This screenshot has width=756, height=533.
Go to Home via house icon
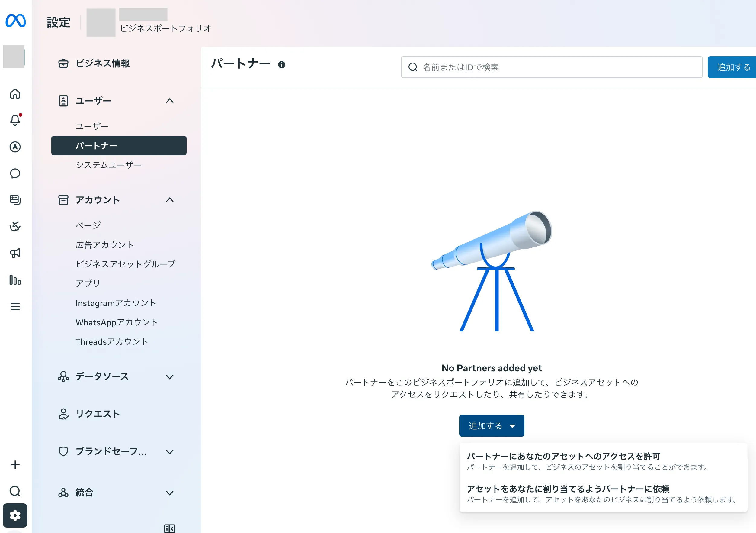15,94
